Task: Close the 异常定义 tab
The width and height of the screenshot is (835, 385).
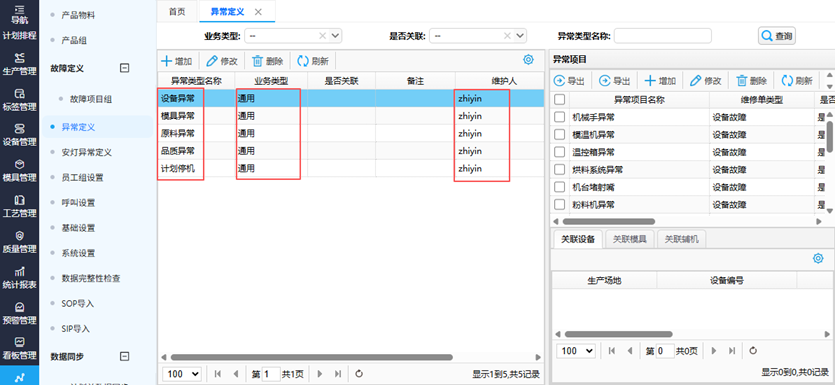Action: pyautogui.click(x=258, y=12)
